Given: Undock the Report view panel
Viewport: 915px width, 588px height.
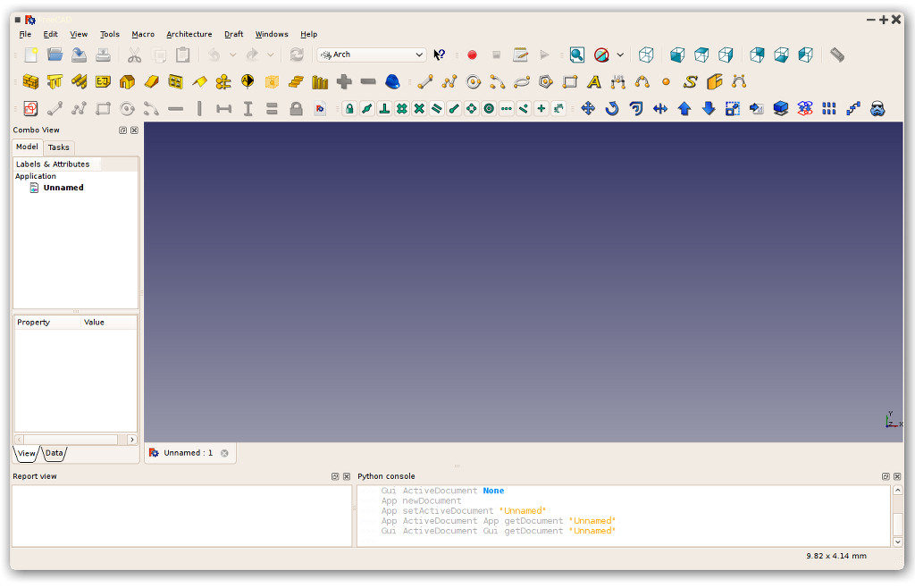Looking at the screenshot, I should pyautogui.click(x=335, y=476).
